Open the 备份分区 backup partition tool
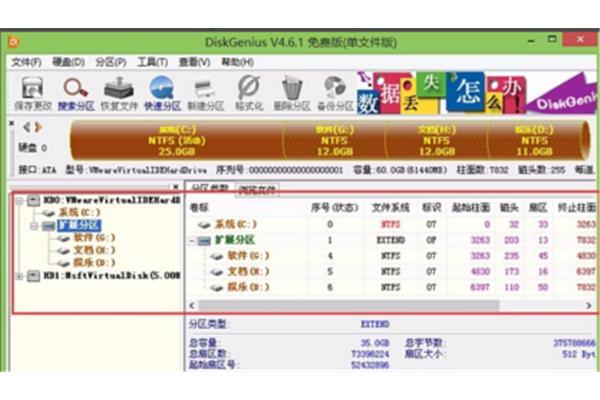The image size is (600, 400). pyautogui.click(x=335, y=94)
